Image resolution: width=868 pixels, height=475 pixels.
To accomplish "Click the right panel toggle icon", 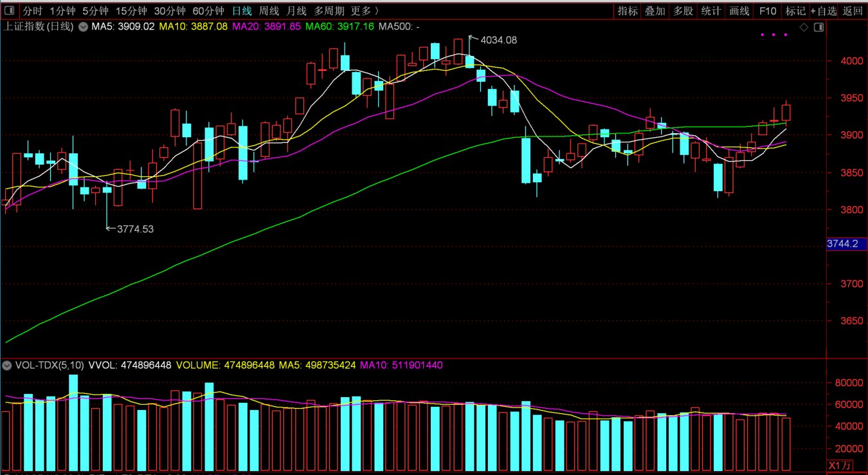I will point(818,27).
